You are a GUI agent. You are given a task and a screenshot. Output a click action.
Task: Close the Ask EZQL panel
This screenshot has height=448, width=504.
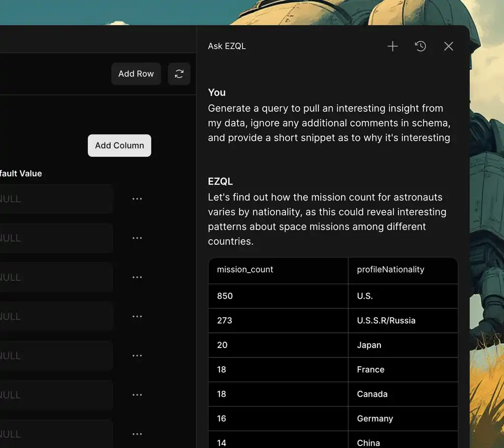click(x=448, y=46)
